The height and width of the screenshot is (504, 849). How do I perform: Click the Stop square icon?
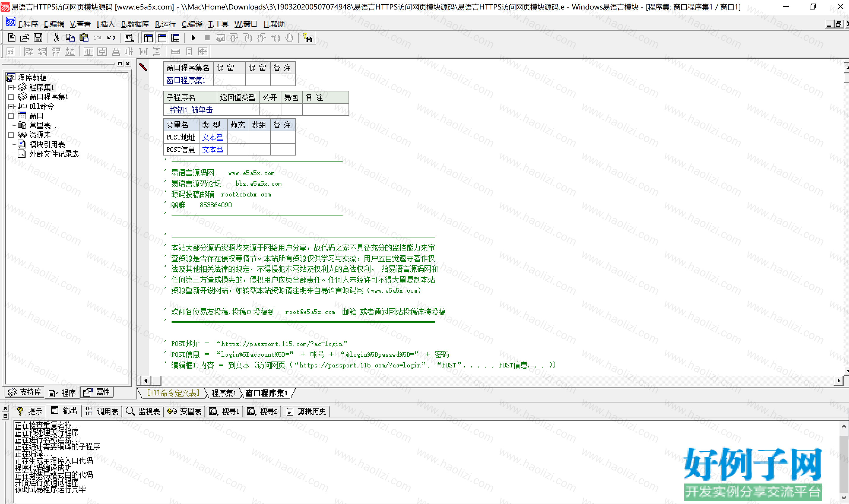(x=207, y=38)
